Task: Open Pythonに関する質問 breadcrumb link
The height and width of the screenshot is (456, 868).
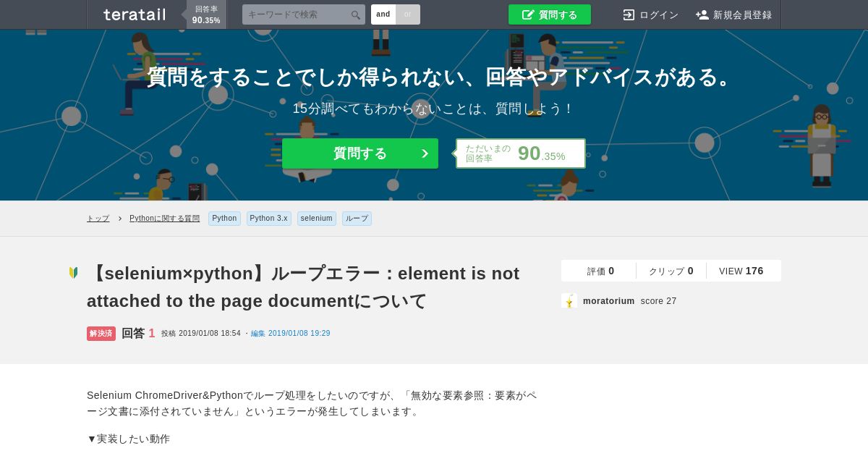Action: 165,219
